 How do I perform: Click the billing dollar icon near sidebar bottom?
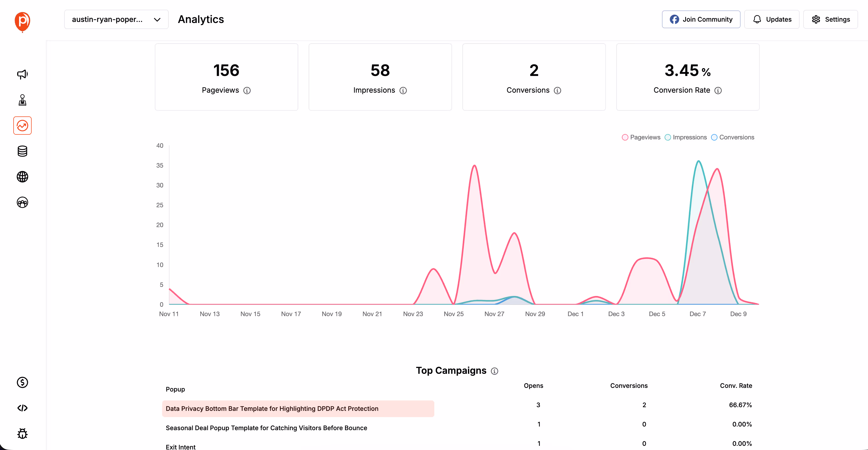pyautogui.click(x=22, y=382)
